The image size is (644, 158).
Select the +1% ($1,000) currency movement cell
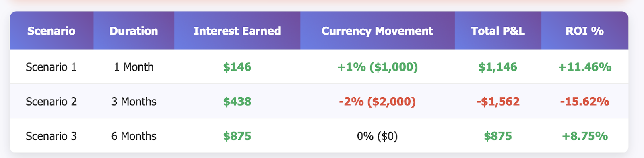pos(378,67)
